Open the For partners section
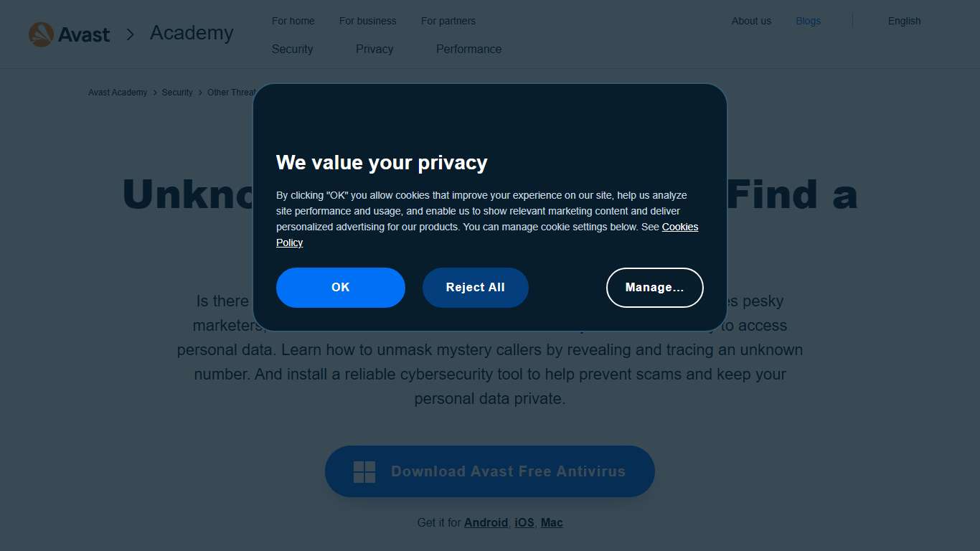The height and width of the screenshot is (551, 980). click(448, 21)
